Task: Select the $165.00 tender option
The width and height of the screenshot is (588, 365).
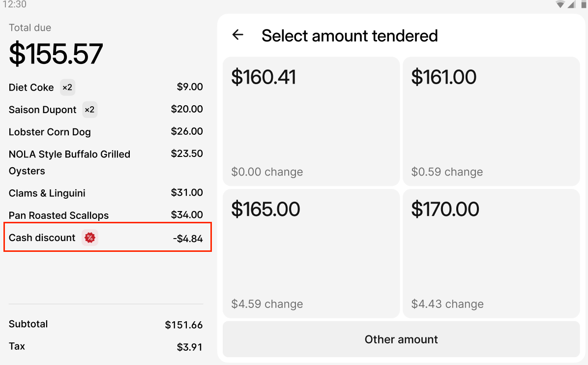Action: (311, 254)
